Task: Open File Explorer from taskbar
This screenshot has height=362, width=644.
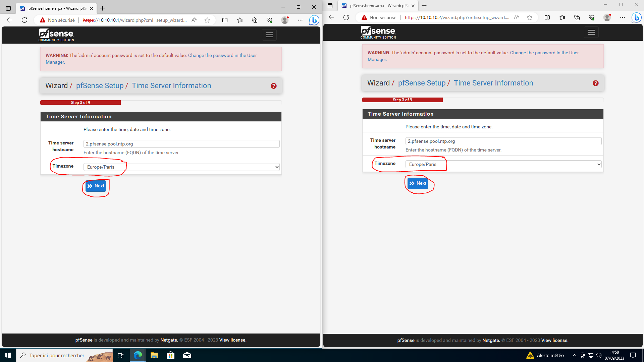Action: coord(154,355)
